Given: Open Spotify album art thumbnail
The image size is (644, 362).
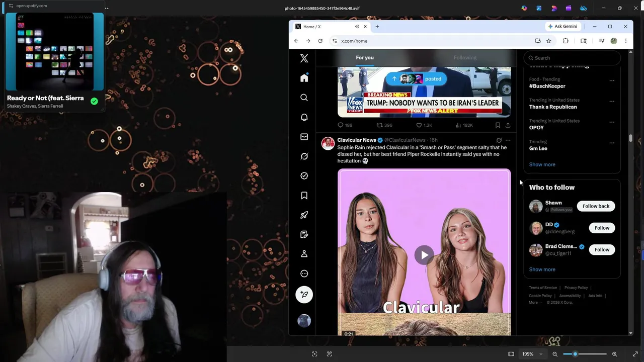Looking at the screenshot, I should point(54,51).
